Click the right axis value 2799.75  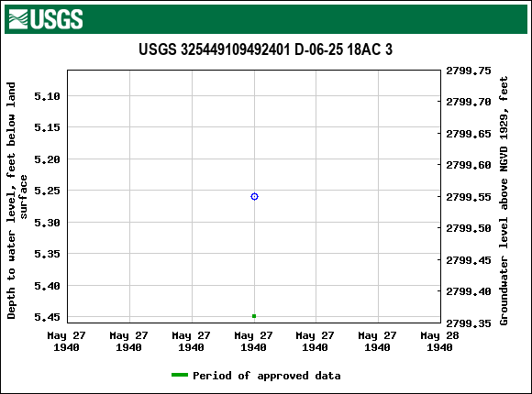tap(469, 71)
